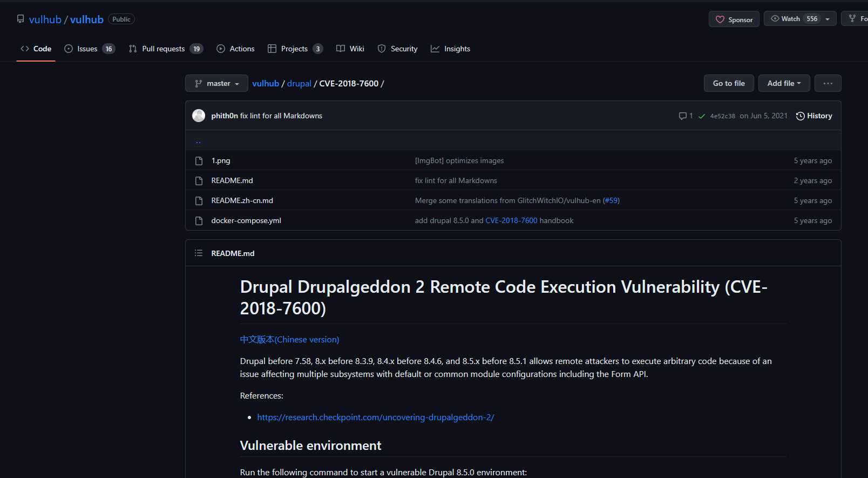Open the Chinese version link
This screenshot has height=478, width=868.
[x=290, y=340]
